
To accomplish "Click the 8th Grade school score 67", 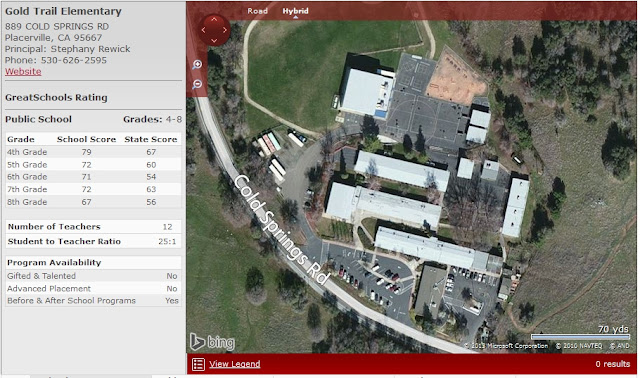I will 86,202.
